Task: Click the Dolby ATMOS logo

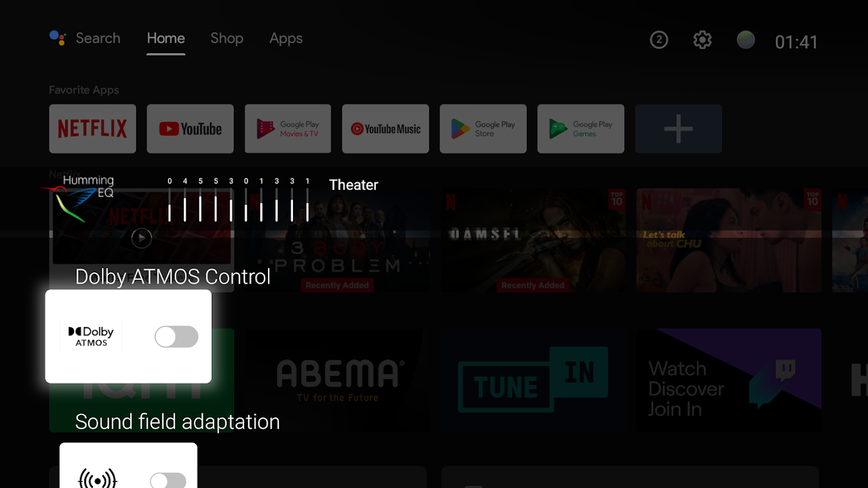Action: pos(91,336)
